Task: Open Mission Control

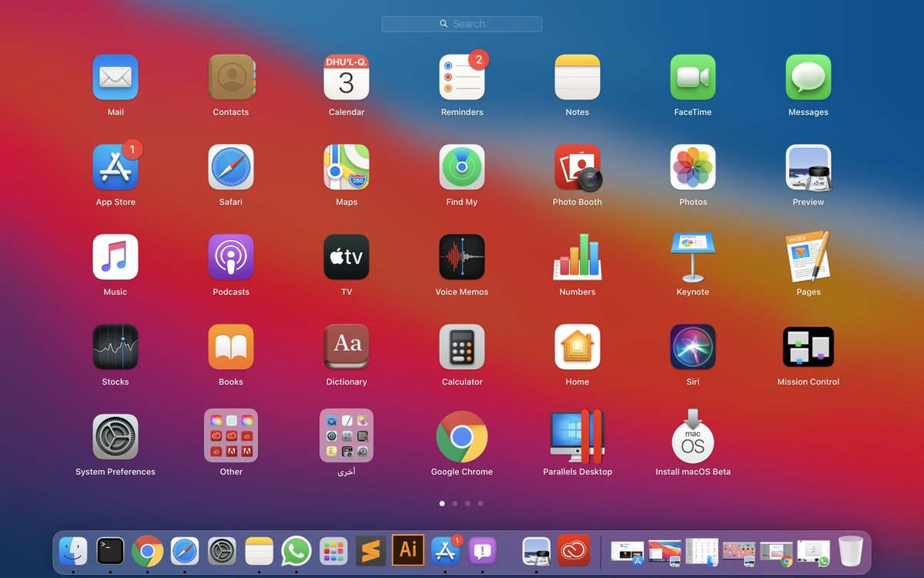Action: pos(808,347)
